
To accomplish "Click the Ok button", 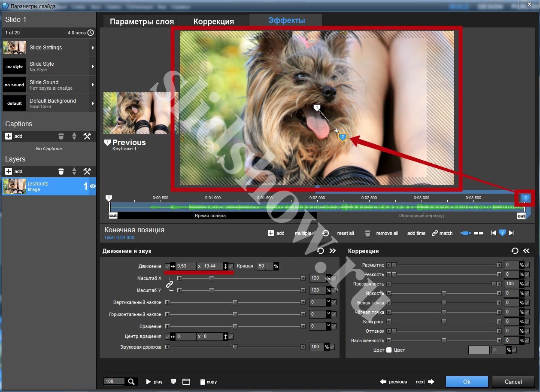I will click(467, 382).
